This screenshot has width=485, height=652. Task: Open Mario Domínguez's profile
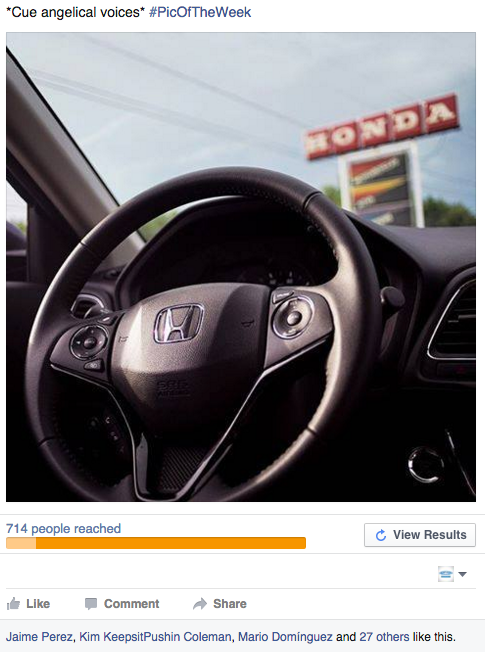(x=285, y=637)
